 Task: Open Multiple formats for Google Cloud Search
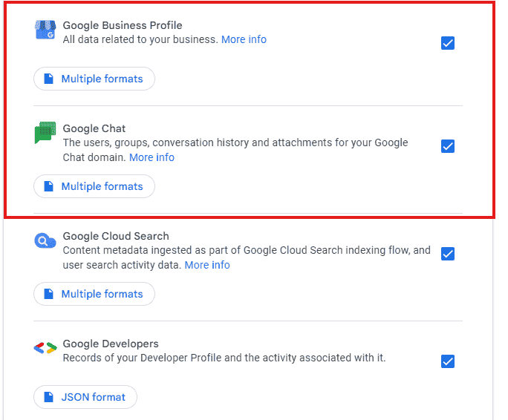tap(94, 294)
